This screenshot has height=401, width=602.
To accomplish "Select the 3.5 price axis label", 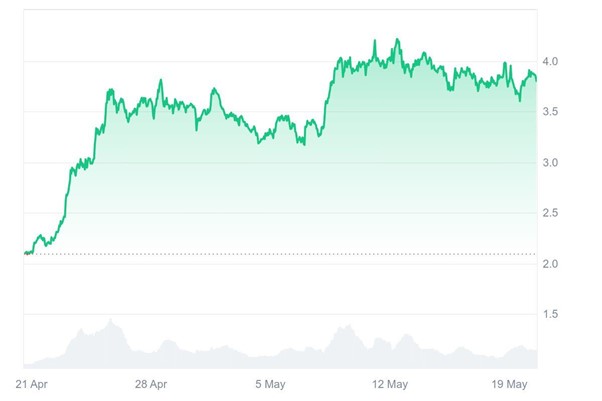I will 549,113.
